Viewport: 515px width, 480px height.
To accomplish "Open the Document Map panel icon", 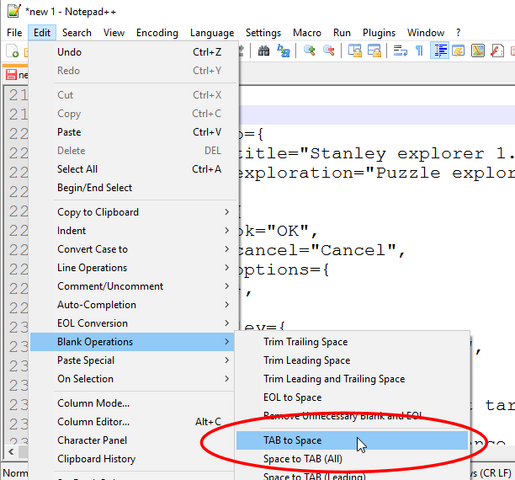I will coord(478,51).
